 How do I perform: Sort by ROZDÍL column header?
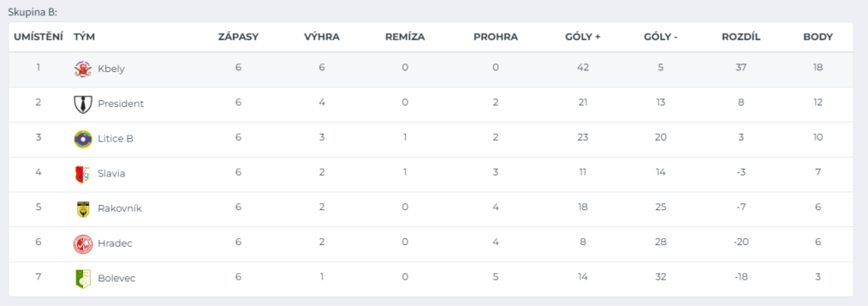(741, 37)
